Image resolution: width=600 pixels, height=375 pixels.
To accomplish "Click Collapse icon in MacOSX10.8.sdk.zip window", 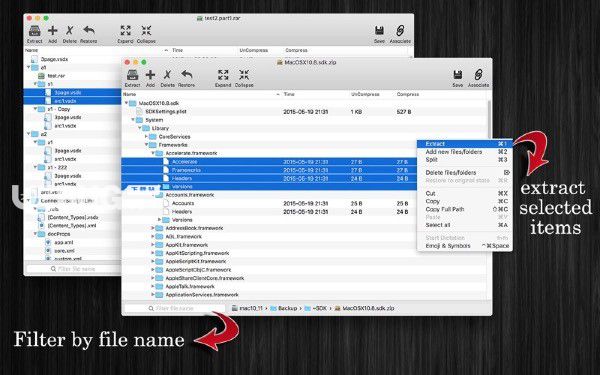I will pyautogui.click(x=244, y=74).
